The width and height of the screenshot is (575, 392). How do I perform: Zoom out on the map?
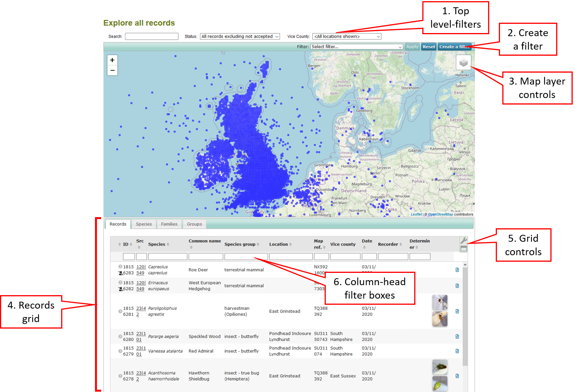[x=112, y=70]
